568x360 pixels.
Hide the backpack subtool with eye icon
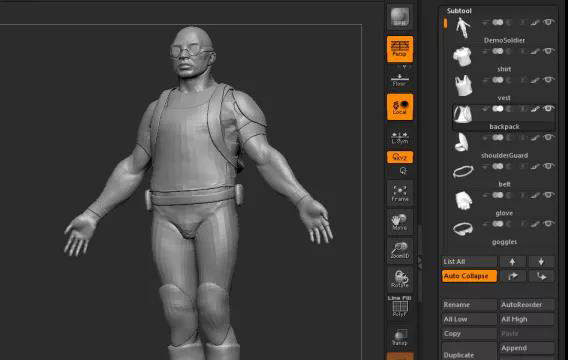548,108
